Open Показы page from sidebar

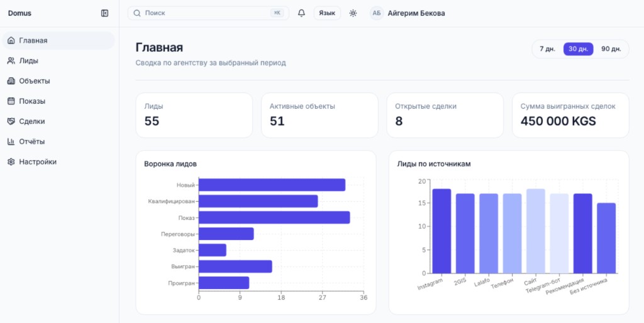pos(58,101)
